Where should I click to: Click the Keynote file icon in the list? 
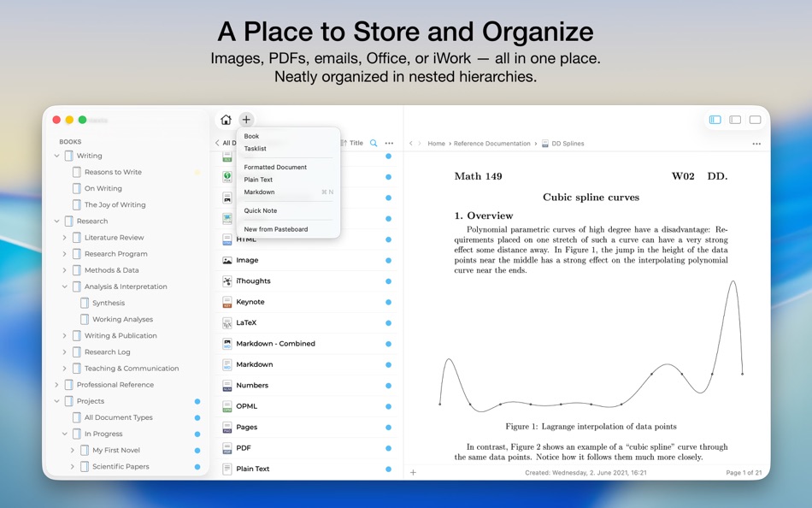(229, 301)
